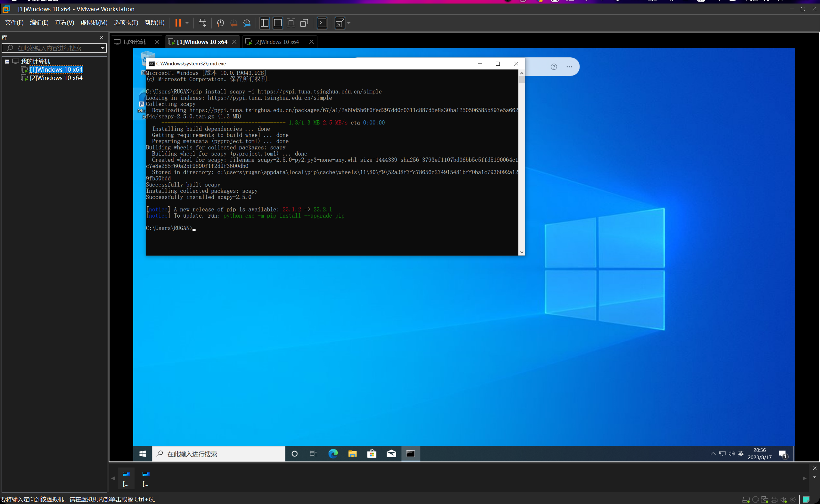Close the thumbnail bar
The image size is (820, 504).
[x=814, y=468]
